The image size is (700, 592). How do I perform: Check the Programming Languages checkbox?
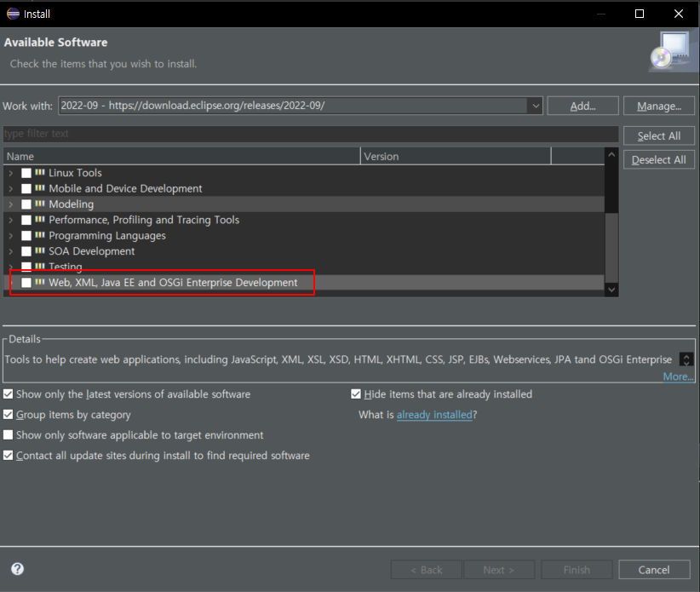[26, 235]
